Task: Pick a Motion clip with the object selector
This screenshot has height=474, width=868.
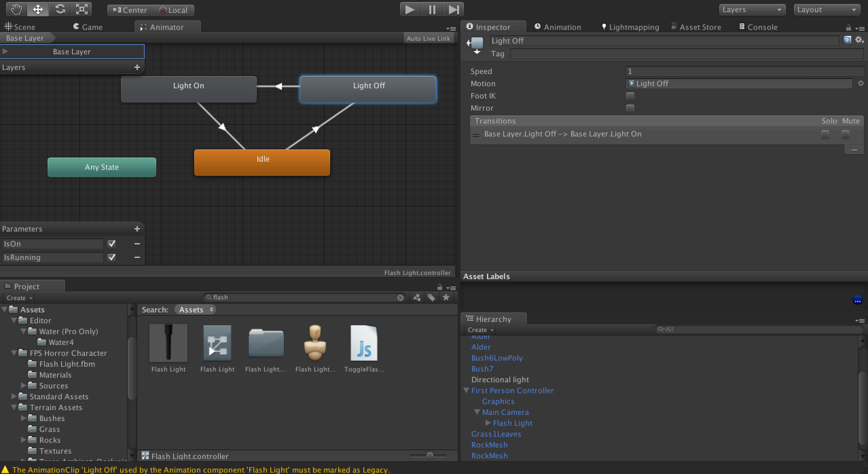Action: 861,84
